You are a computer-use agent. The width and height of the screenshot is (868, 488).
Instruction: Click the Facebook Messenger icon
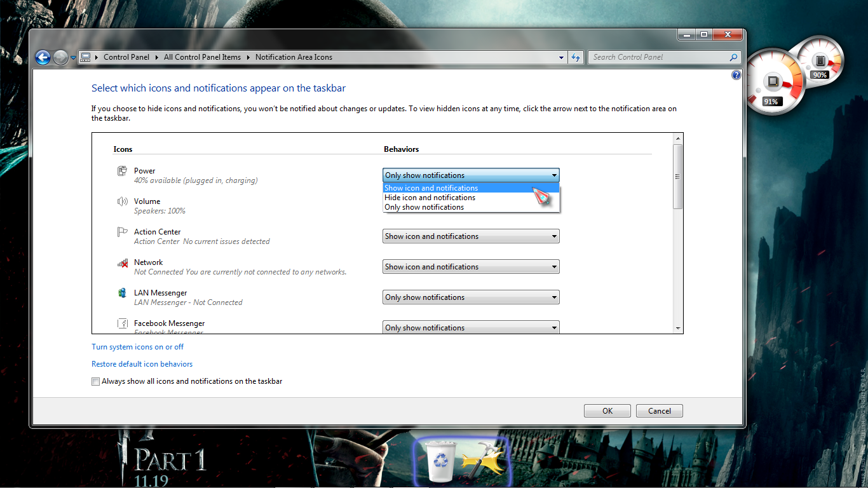tap(123, 323)
